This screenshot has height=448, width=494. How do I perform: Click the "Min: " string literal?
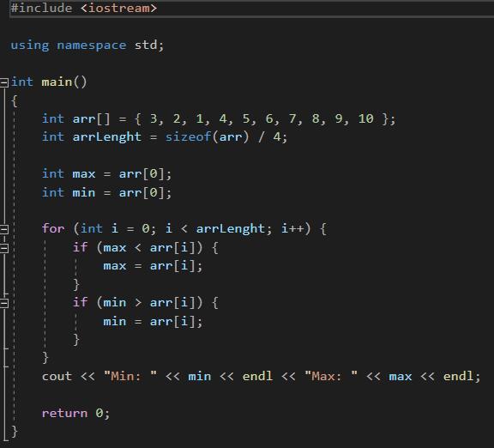[x=130, y=376]
